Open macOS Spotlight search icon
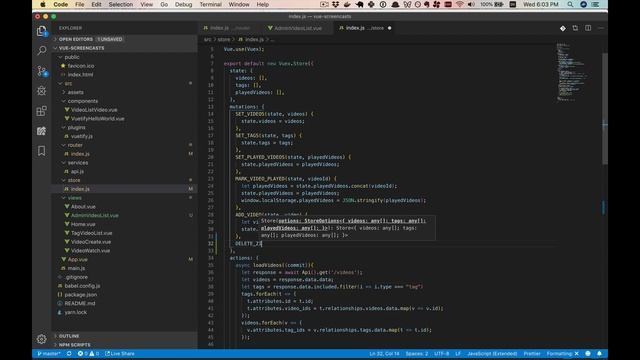The image size is (640, 360). pos(570,4)
